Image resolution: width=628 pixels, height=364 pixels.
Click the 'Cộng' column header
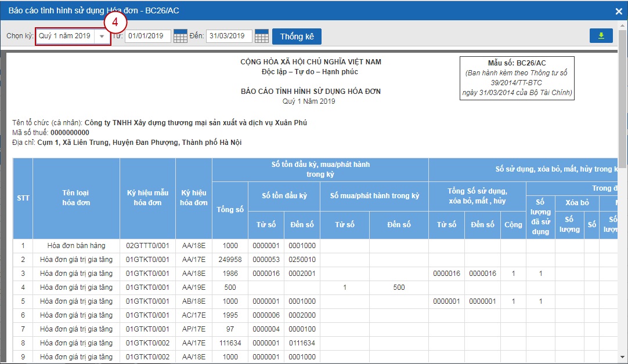coord(513,225)
